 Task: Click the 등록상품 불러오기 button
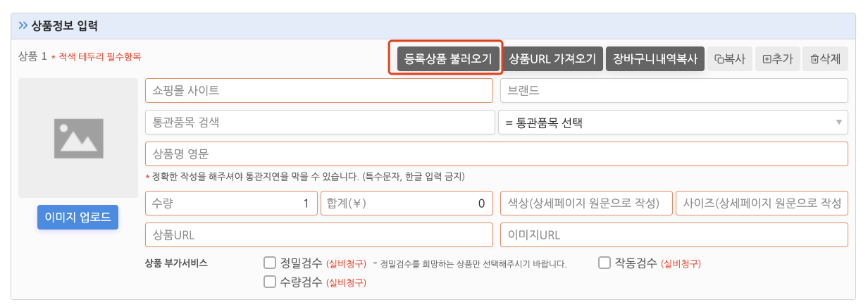[449, 58]
